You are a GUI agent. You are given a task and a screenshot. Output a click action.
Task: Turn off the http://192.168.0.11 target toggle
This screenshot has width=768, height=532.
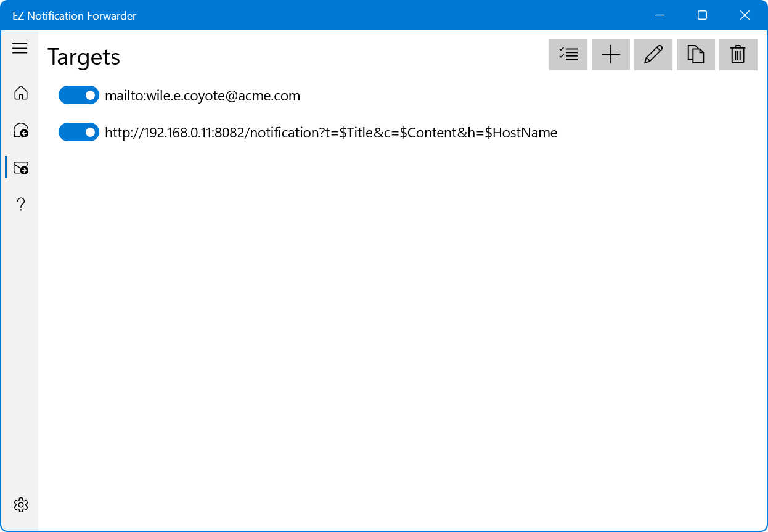click(79, 133)
